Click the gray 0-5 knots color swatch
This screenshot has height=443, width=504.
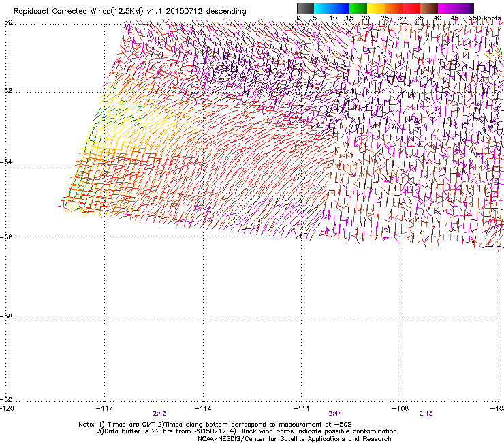point(305,8)
